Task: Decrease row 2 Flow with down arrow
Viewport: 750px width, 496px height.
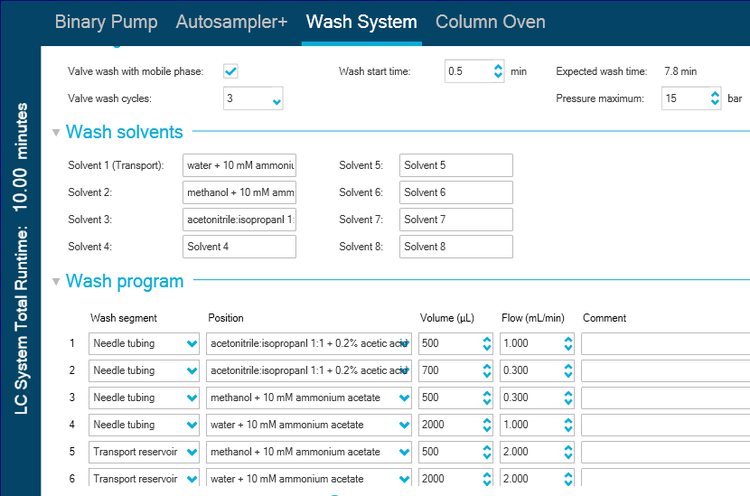Action: (x=568, y=376)
